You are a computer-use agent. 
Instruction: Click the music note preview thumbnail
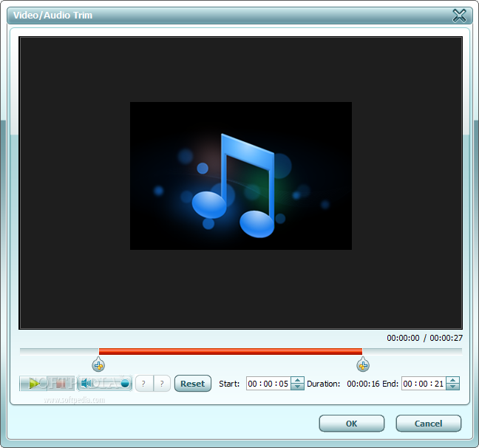coord(241,176)
